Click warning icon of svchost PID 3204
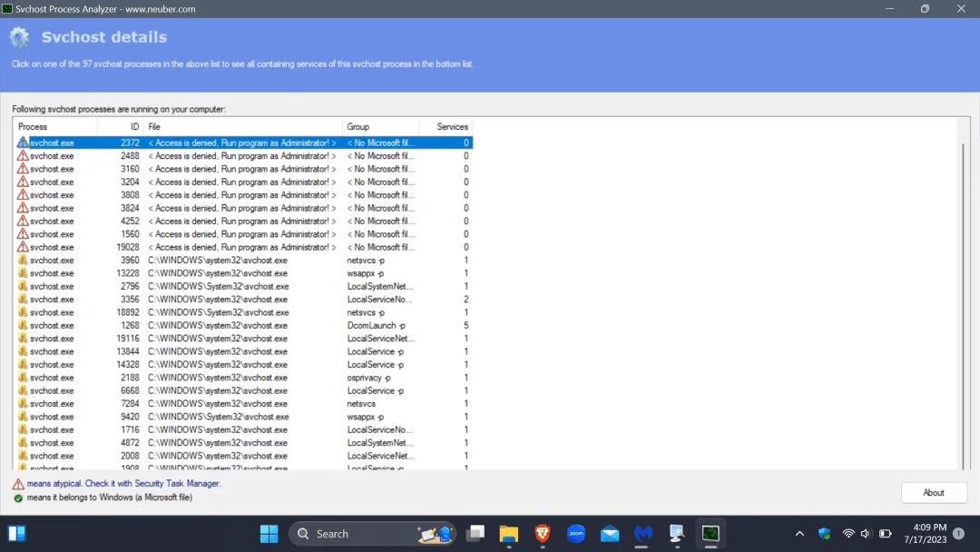980x552 pixels. [23, 182]
